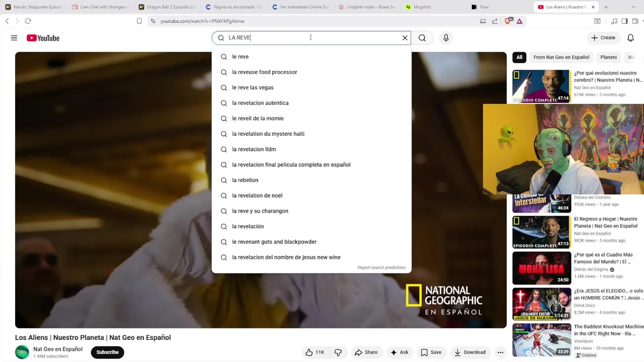Viewport: 644px width, 362px height.
Task: Clear the search box with the X icon
Action: tap(405, 38)
